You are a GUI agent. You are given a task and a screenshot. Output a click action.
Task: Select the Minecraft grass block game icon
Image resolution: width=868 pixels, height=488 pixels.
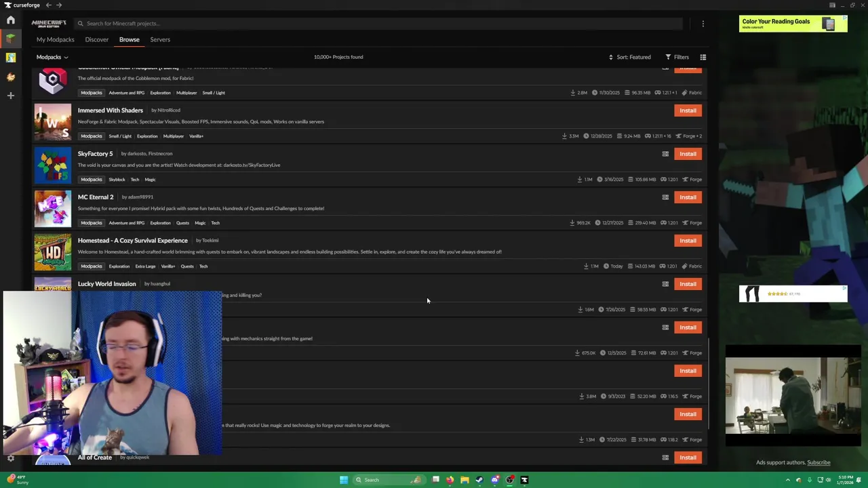pos(11,39)
